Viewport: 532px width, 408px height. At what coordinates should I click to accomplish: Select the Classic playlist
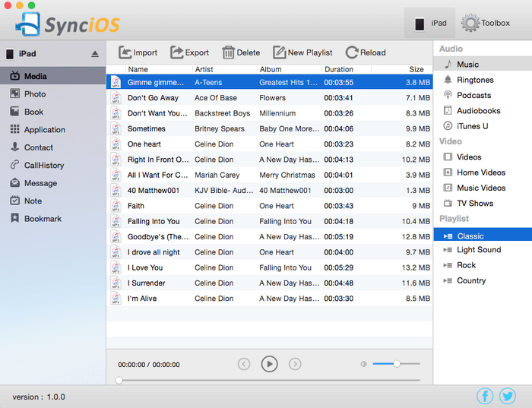tap(483, 235)
